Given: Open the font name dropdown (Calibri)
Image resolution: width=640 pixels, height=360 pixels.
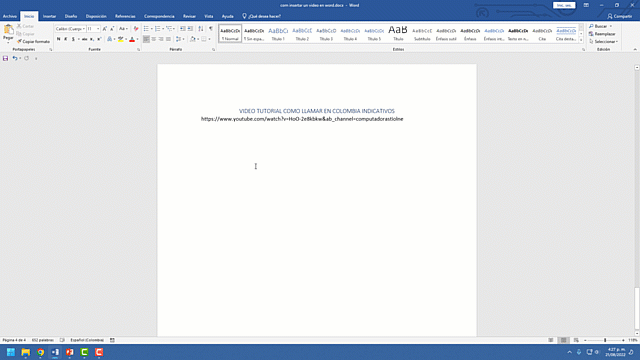Looking at the screenshot, I should tap(84, 29).
